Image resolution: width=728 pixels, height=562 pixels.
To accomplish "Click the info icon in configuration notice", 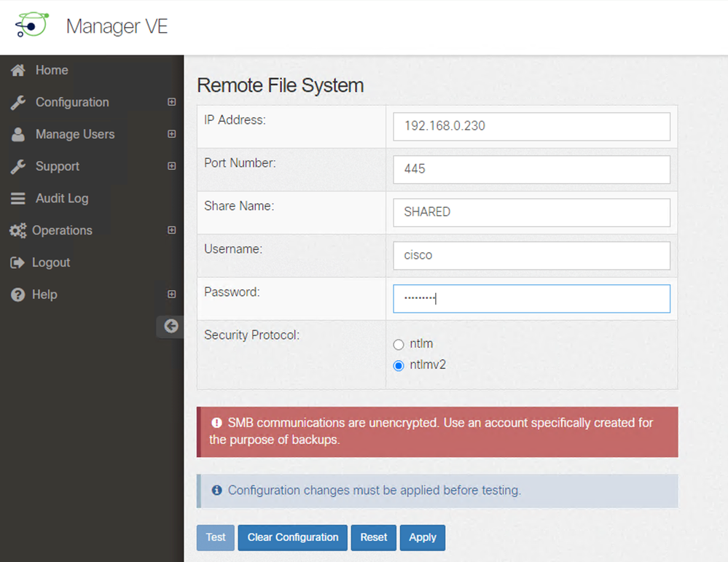I will coord(216,490).
